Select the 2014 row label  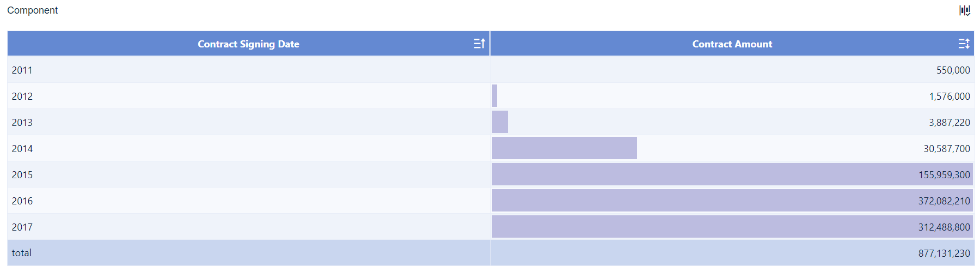pyautogui.click(x=22, y=149)
